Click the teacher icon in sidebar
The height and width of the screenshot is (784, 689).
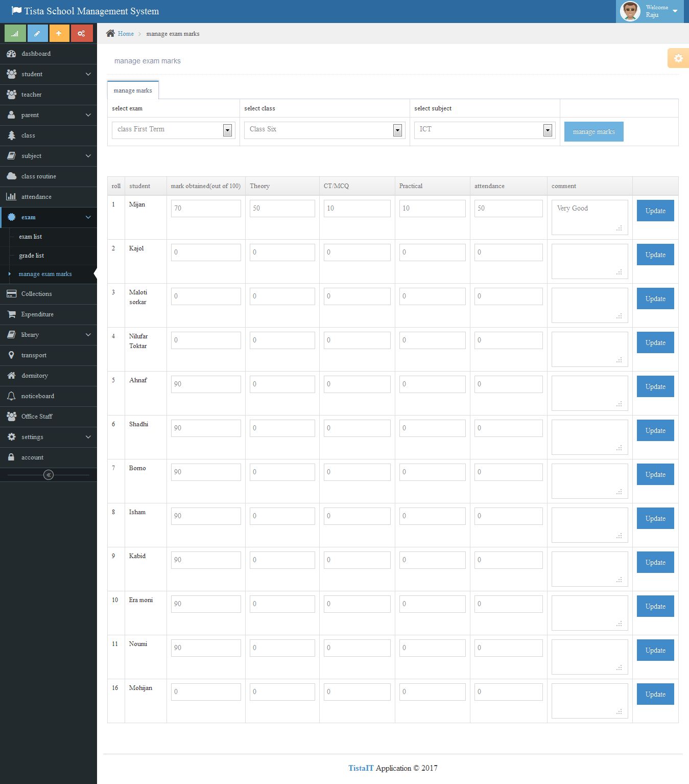coord(11,95)
